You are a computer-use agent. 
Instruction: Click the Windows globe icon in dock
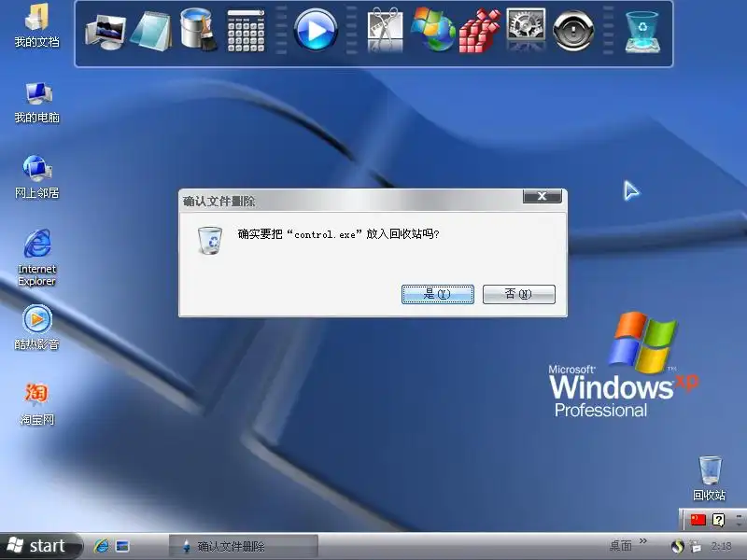tap(432, 30)
